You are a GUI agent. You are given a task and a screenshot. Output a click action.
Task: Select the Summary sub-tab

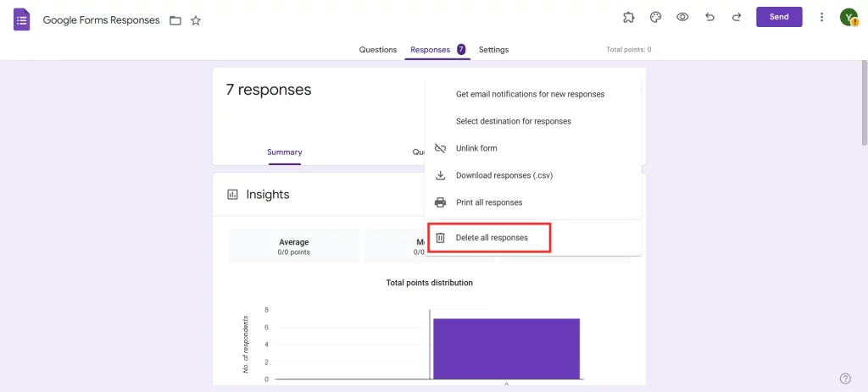(285, 152)
